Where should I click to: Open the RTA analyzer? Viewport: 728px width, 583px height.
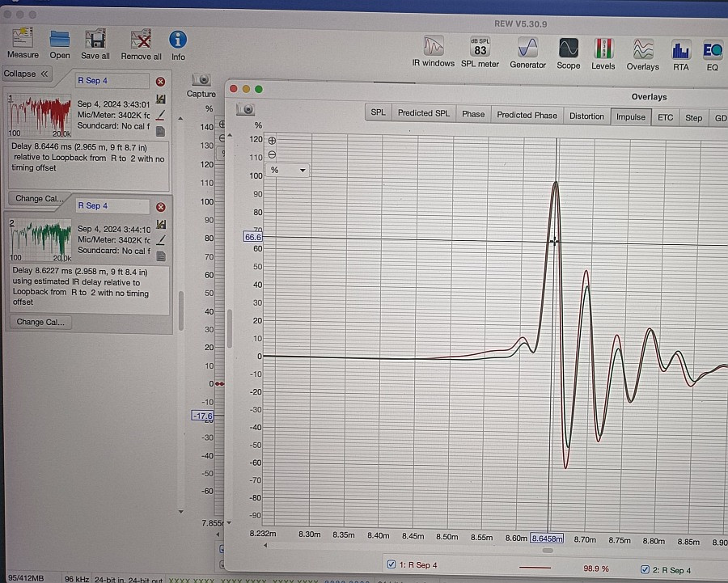click(680, 55)
